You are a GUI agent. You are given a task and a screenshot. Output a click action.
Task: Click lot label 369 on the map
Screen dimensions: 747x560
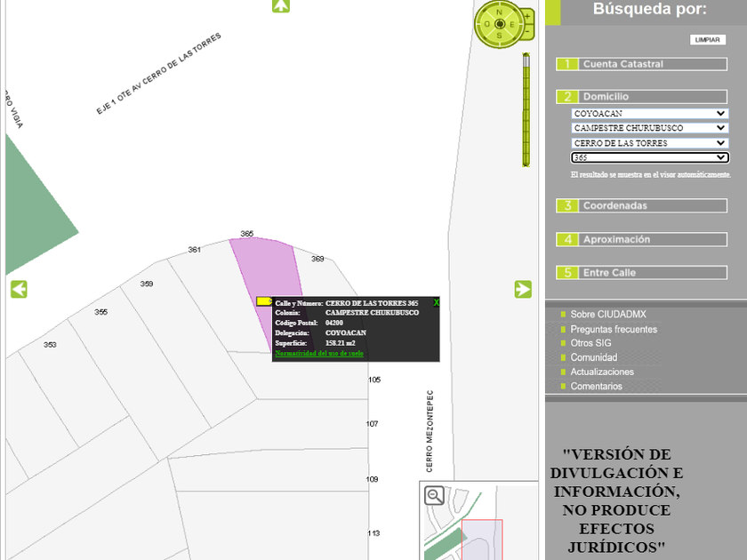[317, 259]
